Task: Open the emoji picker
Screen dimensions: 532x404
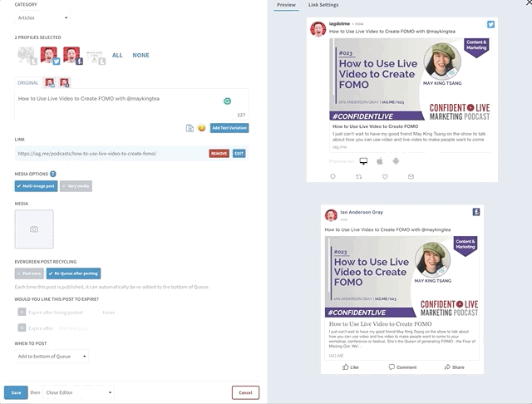Action: tap(202, 128)
